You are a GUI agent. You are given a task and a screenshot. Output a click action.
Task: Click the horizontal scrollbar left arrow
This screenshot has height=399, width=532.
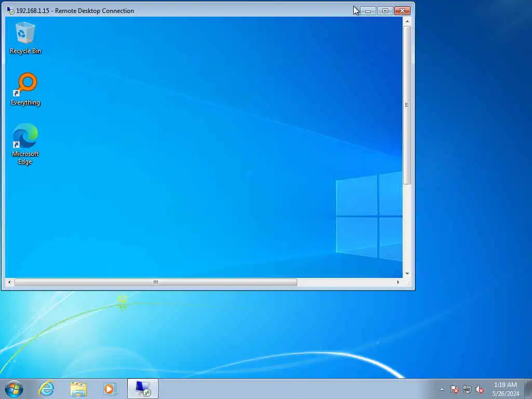[x=9, y=282]
